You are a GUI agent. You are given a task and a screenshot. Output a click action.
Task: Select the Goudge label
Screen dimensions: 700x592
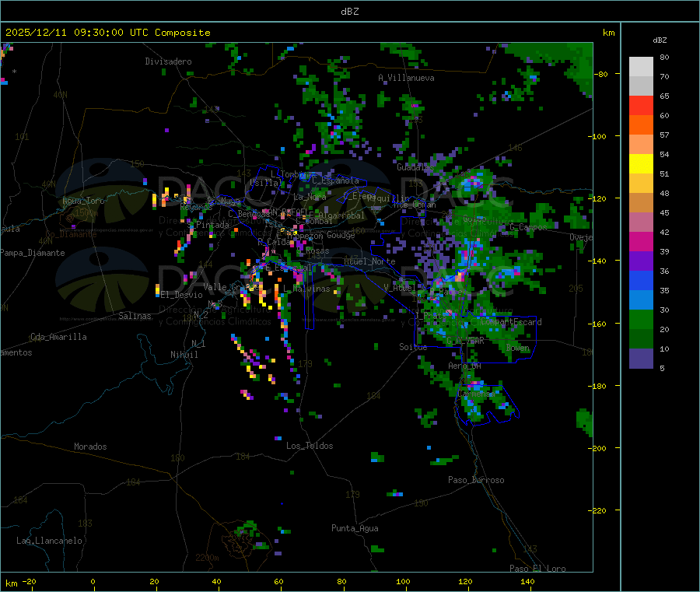[x=341, y=235]
